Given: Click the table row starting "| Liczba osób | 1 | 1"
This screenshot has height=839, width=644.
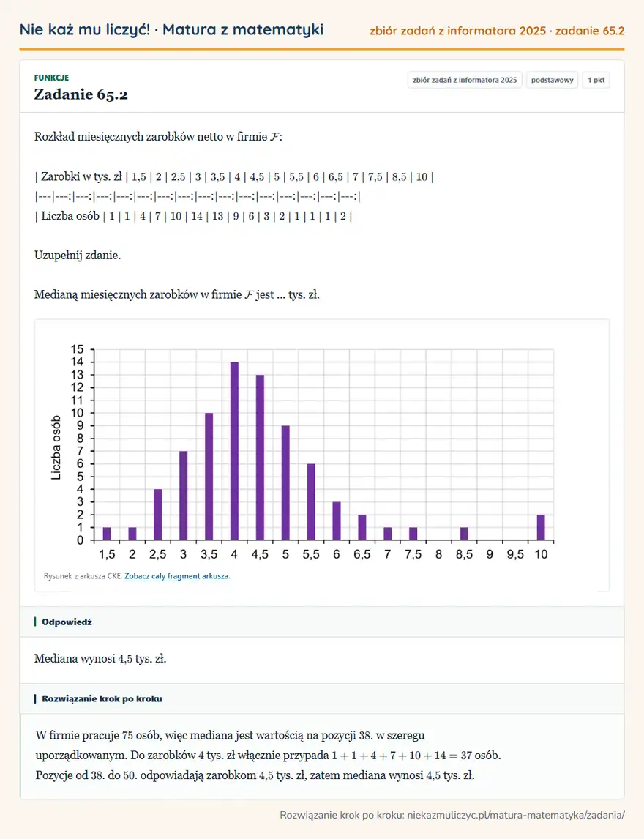Looking at the screenshot, I should [193, 216].
